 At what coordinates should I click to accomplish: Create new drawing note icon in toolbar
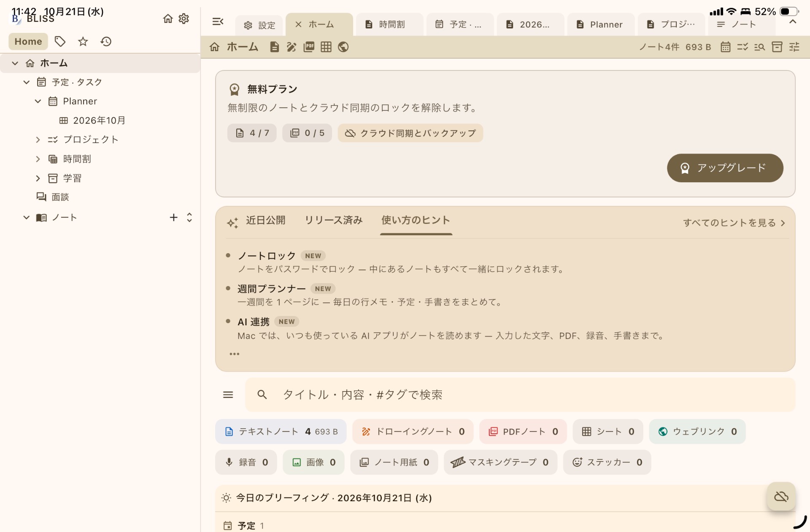(291, 47)
